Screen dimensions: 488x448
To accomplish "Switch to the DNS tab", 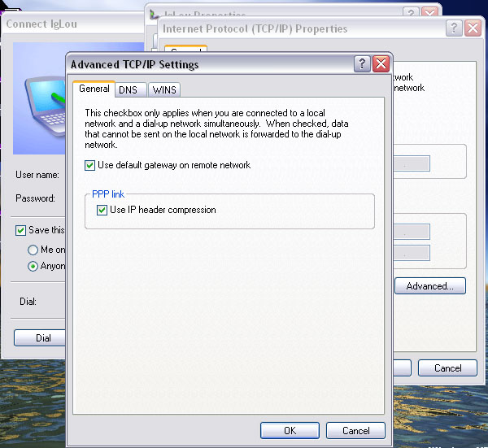I will click(131, 90).
